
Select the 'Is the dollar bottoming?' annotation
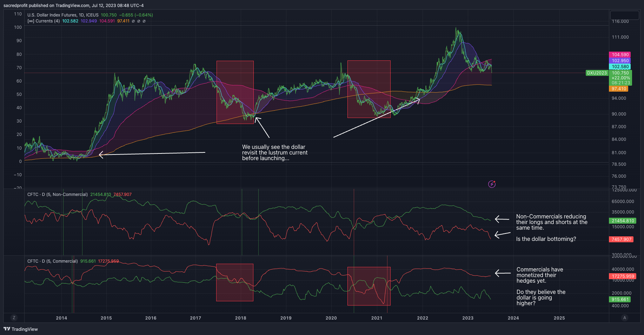[x=546, y=239]
